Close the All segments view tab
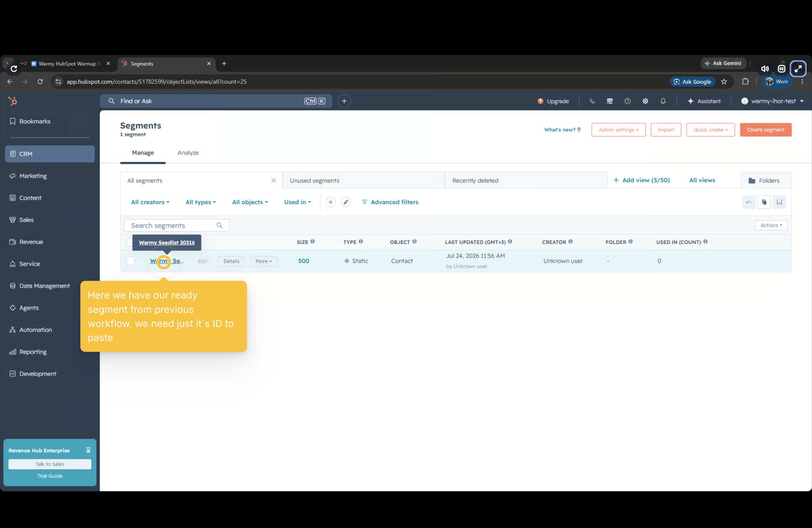812x528 pixels. point(273,180)
